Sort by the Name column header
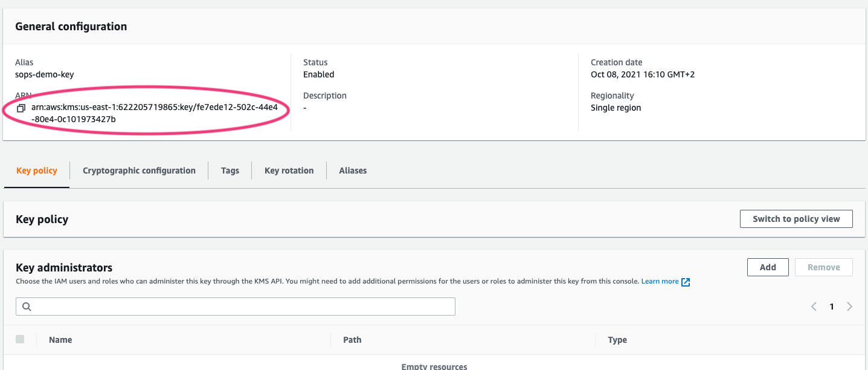This screenshot has height=370, width=868. pos(60,340)
